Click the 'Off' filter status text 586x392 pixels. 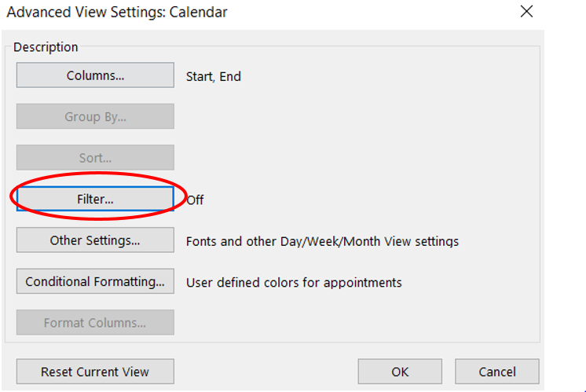coord(195,200)
